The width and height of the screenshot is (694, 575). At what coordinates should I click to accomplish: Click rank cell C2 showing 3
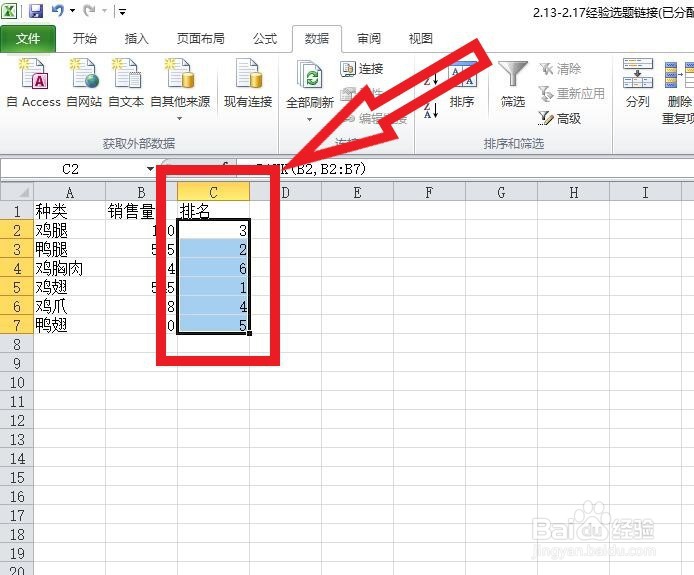pyautogui.click(x=213, y=230)
